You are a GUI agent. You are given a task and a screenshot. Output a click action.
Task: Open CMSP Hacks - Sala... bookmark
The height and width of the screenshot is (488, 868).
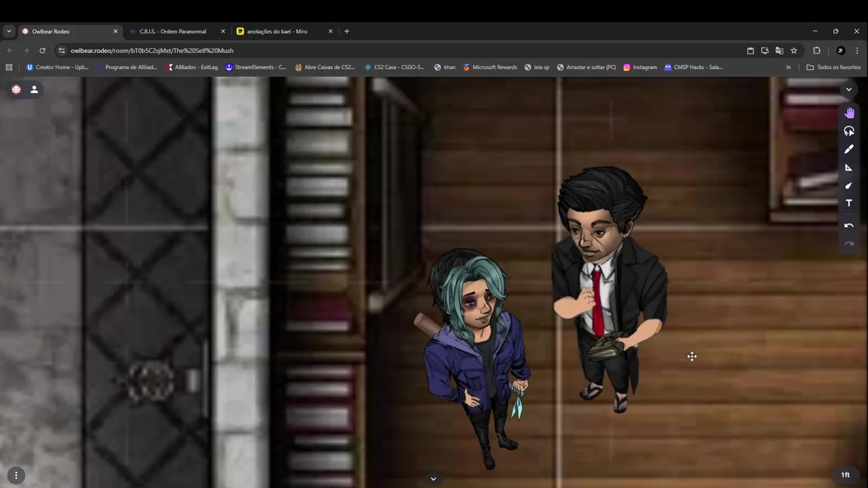coord(693,67)
